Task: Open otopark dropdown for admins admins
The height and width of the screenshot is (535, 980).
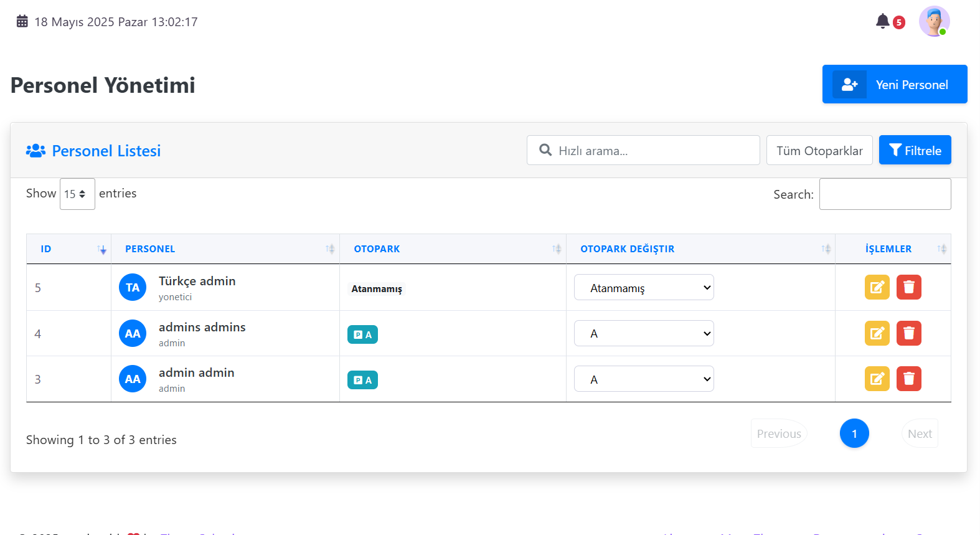Action: (644, 333)
